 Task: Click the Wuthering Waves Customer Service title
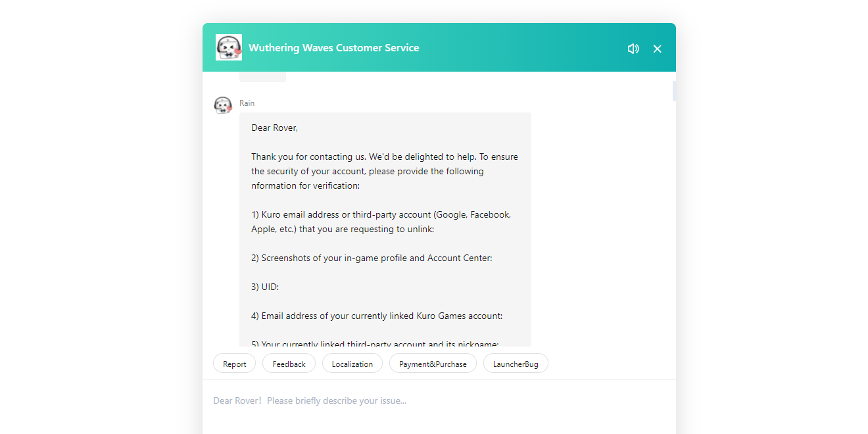pyautogui.click(x=333, y=47)
